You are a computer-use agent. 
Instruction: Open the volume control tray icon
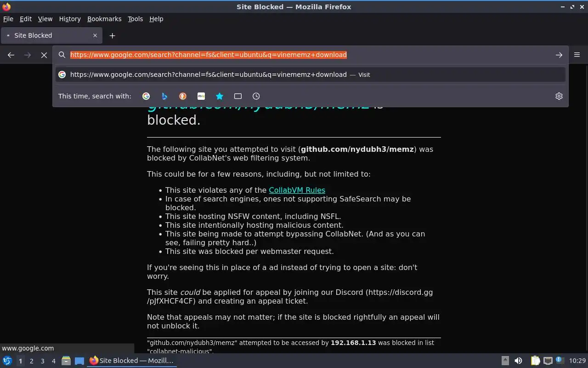(x=518, y=361)
